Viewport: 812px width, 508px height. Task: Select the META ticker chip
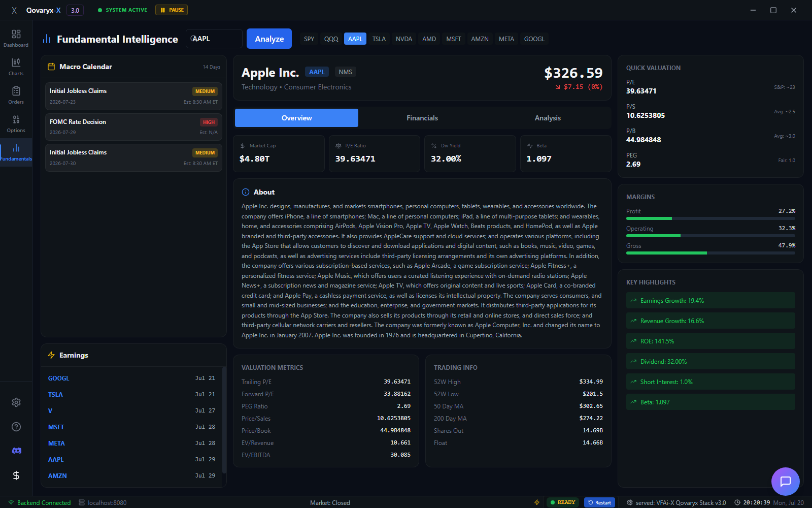click(x=506, y=39)
